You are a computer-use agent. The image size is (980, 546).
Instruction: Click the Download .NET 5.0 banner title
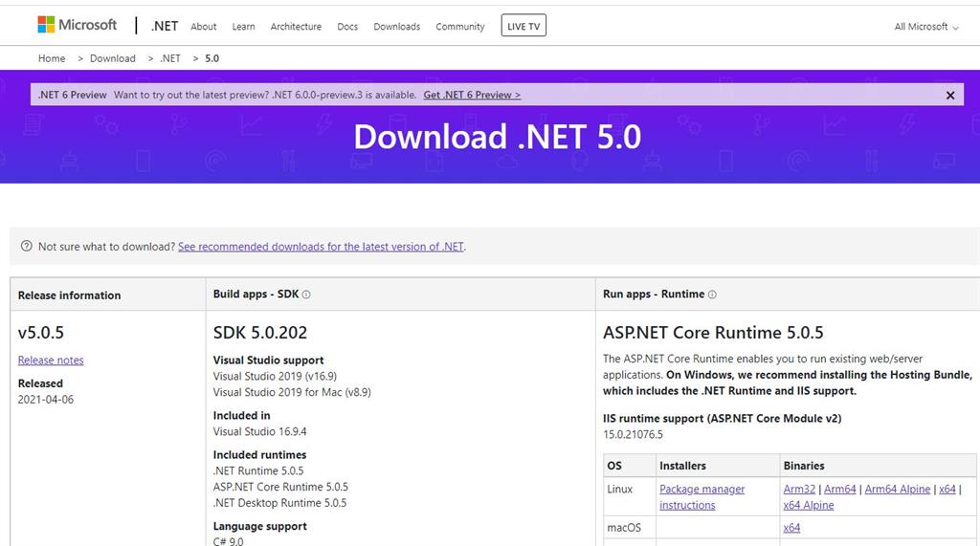(x=498, y=136)
